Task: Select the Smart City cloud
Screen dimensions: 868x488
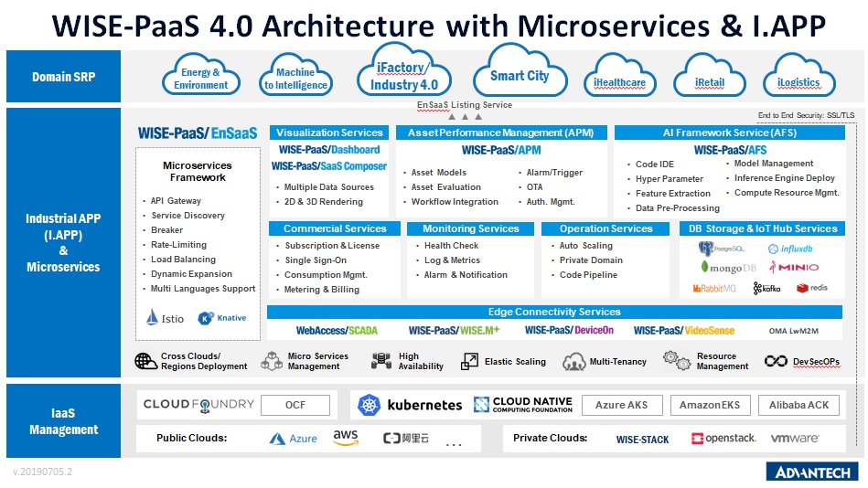Action: (520, 70)
